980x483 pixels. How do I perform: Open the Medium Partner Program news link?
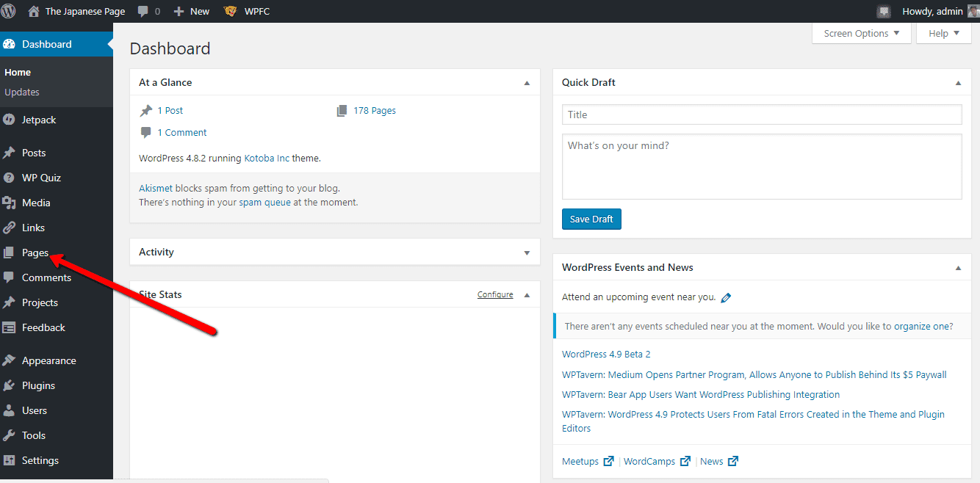(x=754, y=374)
